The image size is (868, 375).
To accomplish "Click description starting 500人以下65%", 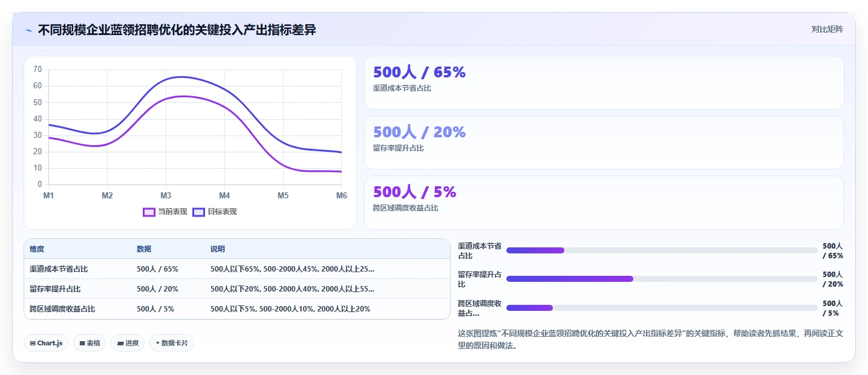I will coord(292,269).
